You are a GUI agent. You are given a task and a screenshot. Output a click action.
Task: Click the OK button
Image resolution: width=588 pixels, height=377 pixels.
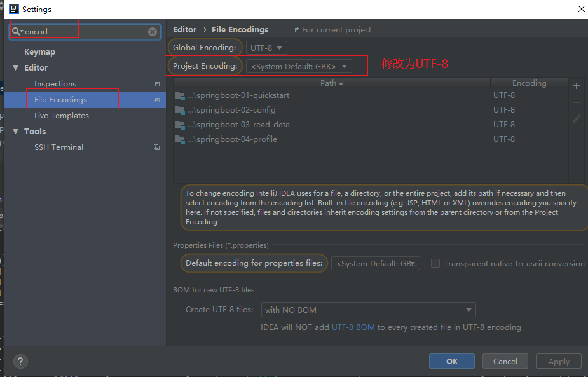point(451,361)
